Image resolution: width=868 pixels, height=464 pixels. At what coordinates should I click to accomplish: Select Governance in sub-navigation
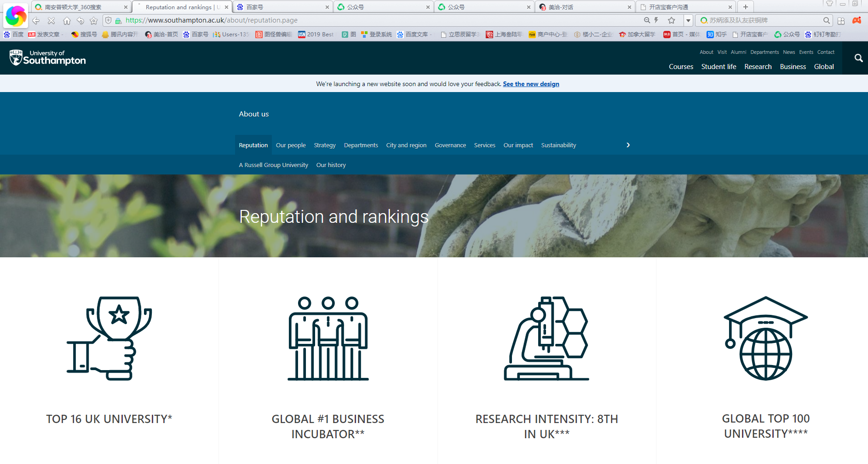450,145
